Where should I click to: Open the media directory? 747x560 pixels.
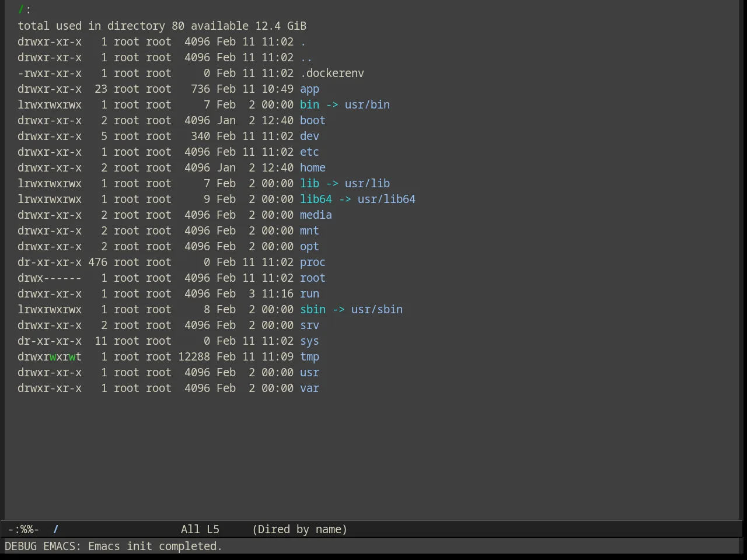tap(316, 215)
